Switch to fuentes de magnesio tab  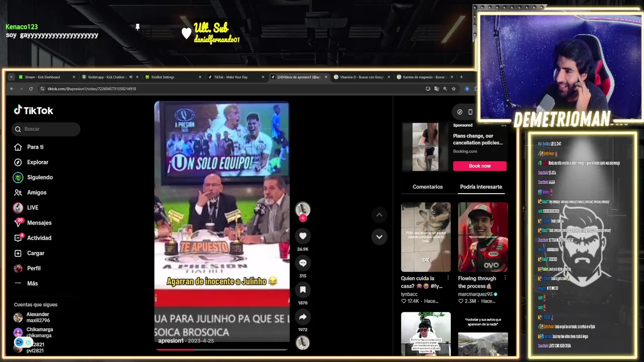click(424, 77)
